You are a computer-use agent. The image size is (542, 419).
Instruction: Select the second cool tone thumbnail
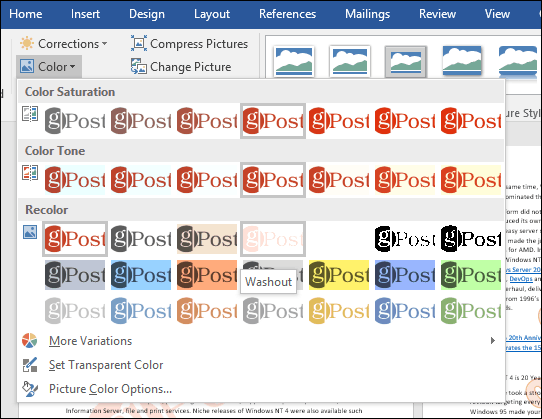[x=141, y=180]
